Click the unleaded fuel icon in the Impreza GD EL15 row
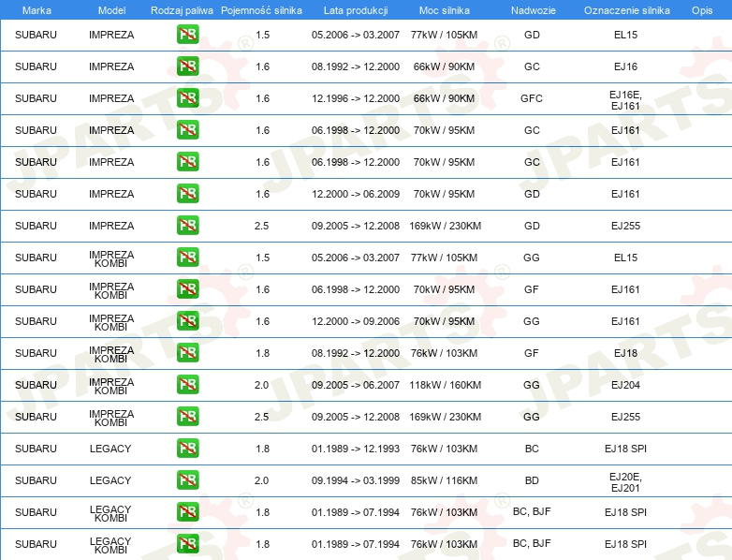Viewport: 732px width, 560px height. (187, 35)
